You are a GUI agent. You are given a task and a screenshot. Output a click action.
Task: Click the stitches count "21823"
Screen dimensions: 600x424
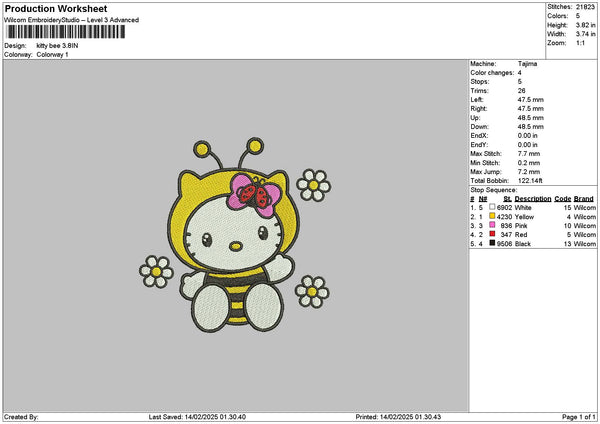[585, 7]
